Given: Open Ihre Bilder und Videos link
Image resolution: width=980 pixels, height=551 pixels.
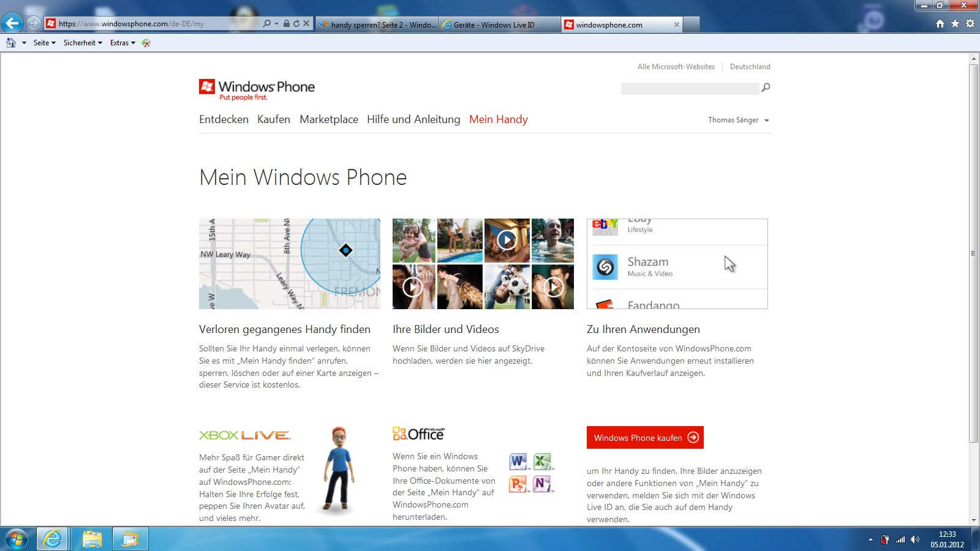Looking at the screenshot, I should click(446, 329).
